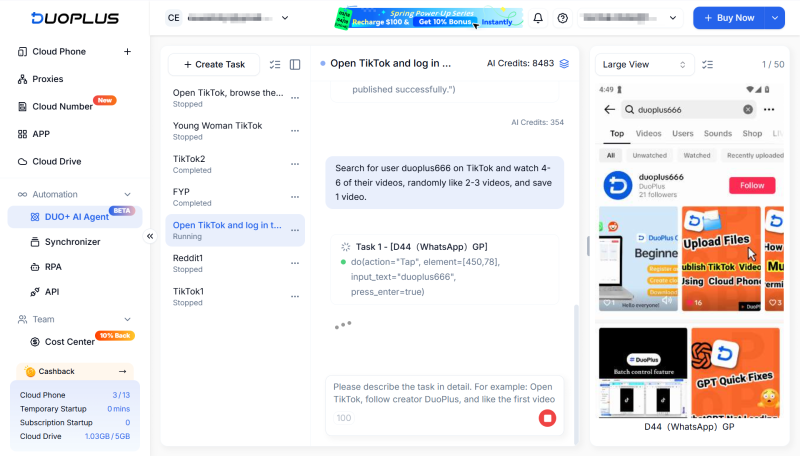This screenshot has height=456, width=800.
Task: Click the Buy Now button
Action: coord(729,18)
